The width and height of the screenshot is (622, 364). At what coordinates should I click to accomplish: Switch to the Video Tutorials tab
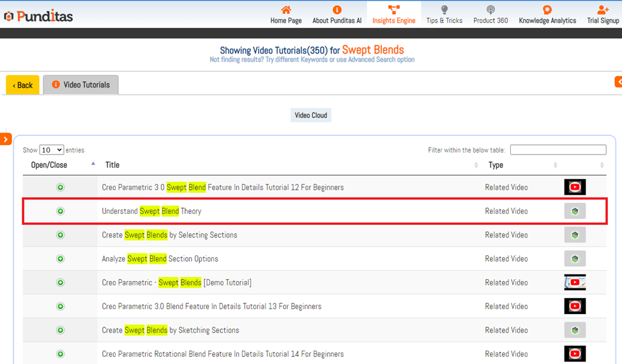[x=80, y=85]
